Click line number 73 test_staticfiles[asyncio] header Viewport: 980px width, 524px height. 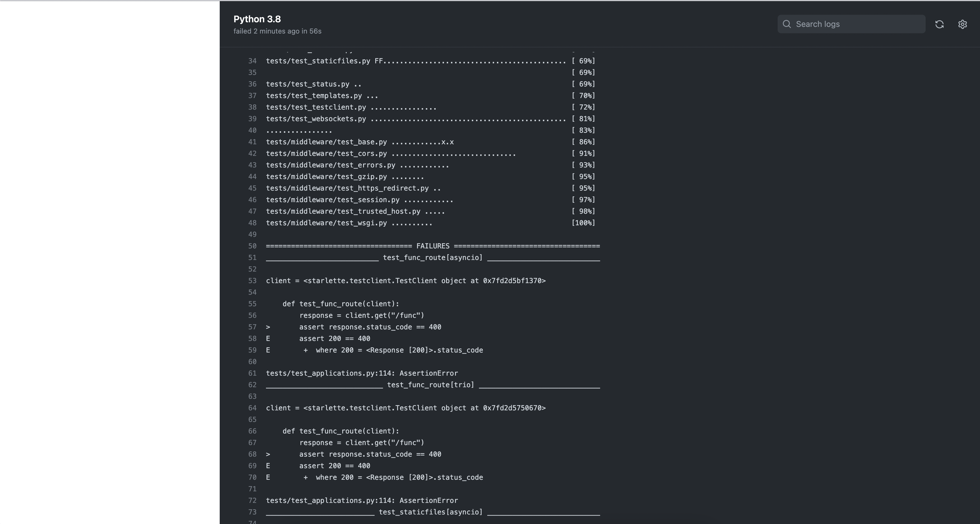252,512
